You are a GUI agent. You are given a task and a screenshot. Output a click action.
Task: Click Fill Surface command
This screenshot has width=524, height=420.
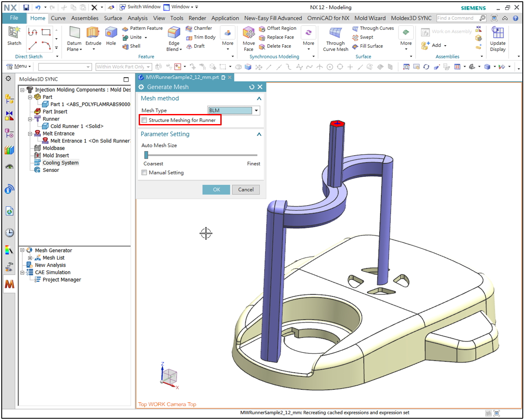367,46
